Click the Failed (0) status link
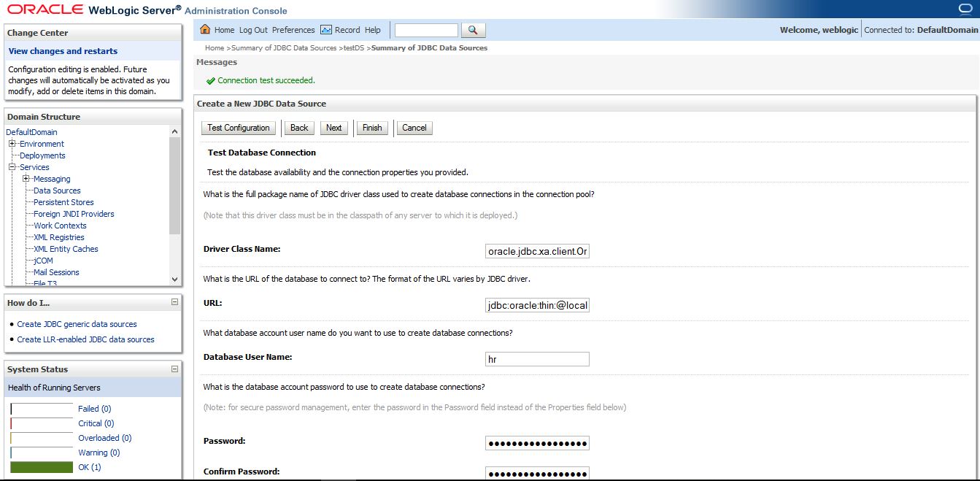Image resolution: width=980 pixels, height=481 pixels. click(94, 409)
